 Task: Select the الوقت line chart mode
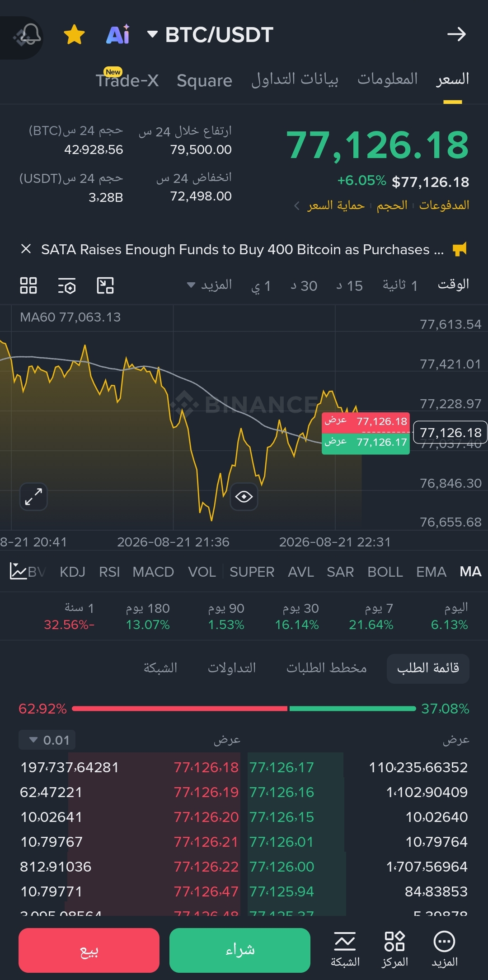pyautogui.click(x=453, y=285)
